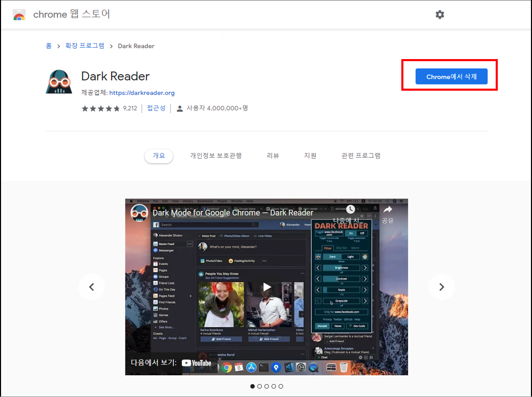Click the 접근성 category link

pyautogui.click(x=156, y=108)
